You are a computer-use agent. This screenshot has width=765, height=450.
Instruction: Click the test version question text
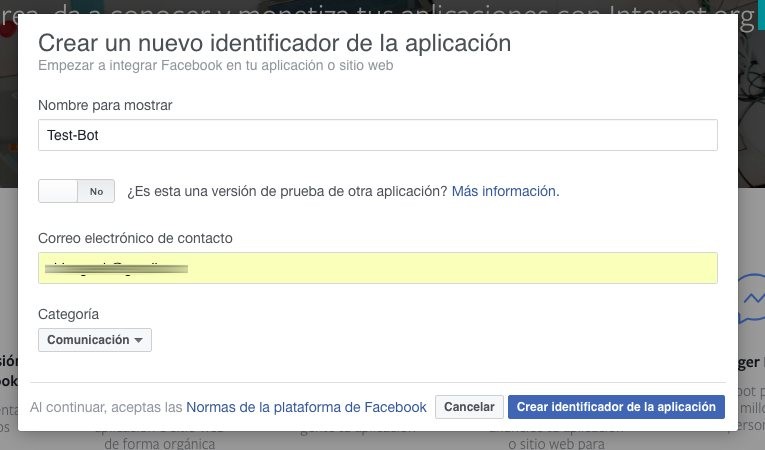(287, 191)
